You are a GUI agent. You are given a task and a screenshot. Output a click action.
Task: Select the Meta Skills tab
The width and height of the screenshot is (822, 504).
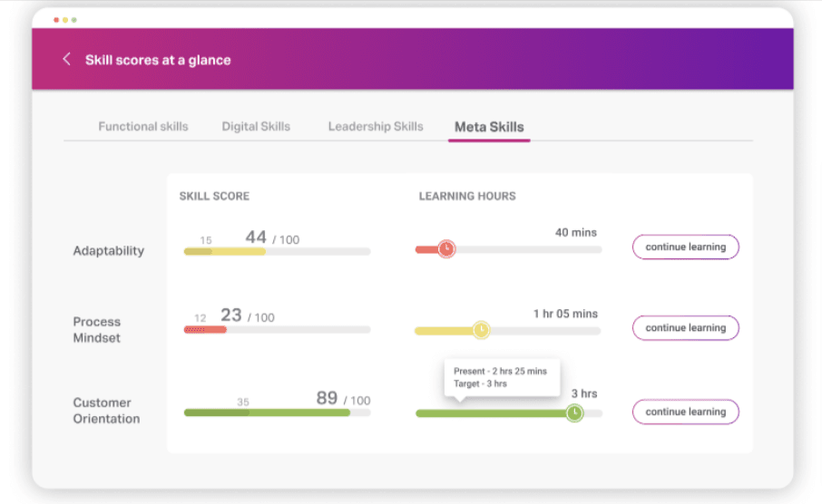(x=489, y=127)
